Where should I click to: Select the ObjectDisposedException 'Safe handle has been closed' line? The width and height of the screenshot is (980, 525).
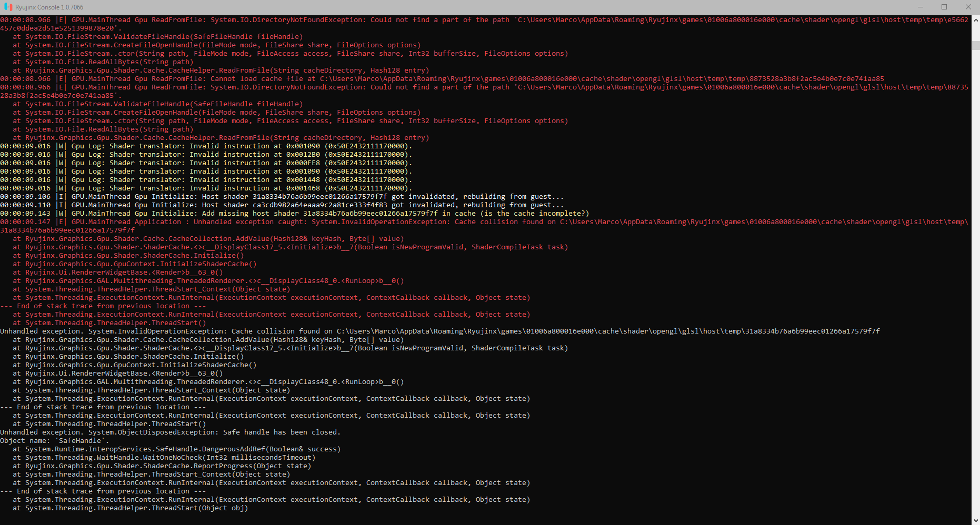tap(171, 432)
